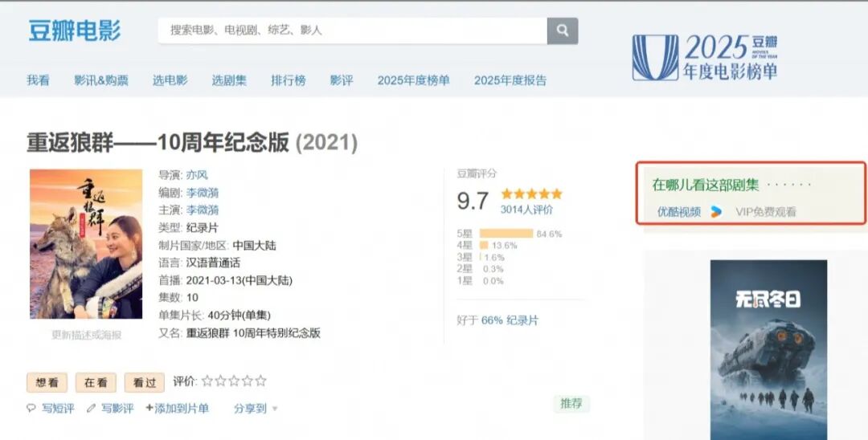Click the 汉语普通话 language text
Image resolution: width=868 pixels, height=440 pixels.
pos(213,263)
